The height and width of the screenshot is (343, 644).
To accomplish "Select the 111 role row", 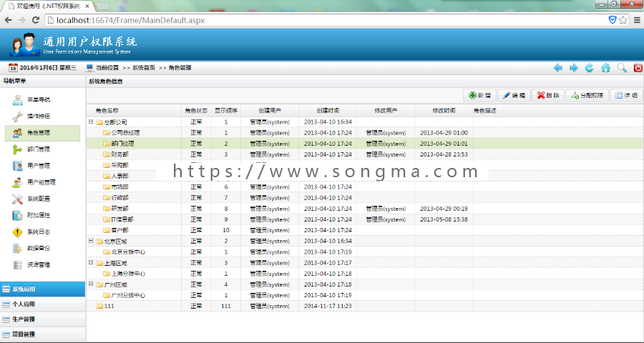I will pyautogui.click(x=365, y=306).
